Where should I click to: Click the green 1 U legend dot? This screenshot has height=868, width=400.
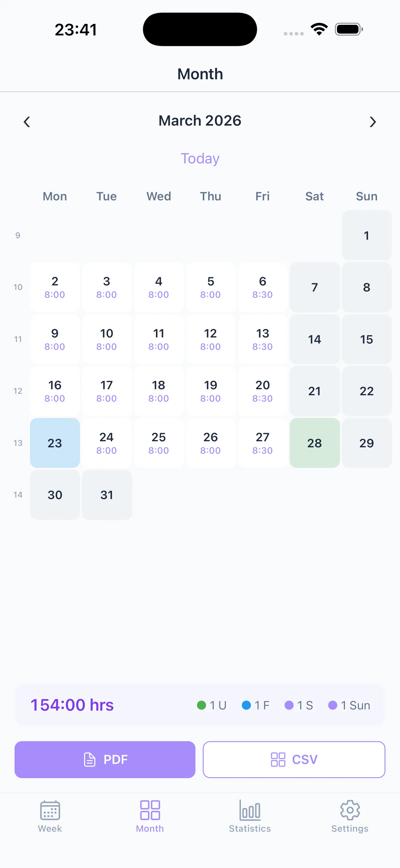pos(201,705)
